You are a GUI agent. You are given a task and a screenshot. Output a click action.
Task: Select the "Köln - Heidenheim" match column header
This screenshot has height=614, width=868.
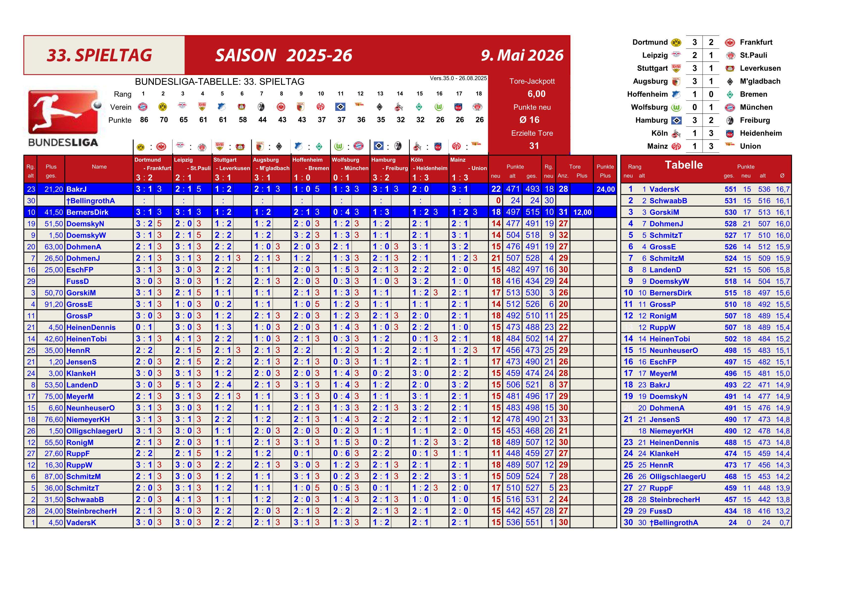pos(429,169)
